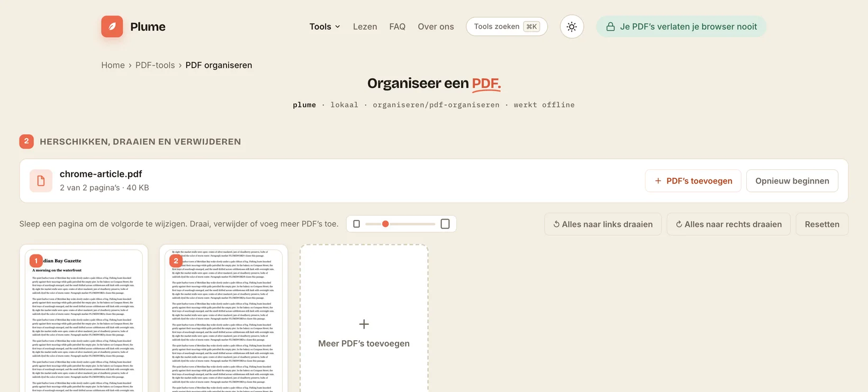Image resolution: width=868 pixels, height=392 pixels.
Task: Click the 'werkt offline' text
Action: click(544, 105)
